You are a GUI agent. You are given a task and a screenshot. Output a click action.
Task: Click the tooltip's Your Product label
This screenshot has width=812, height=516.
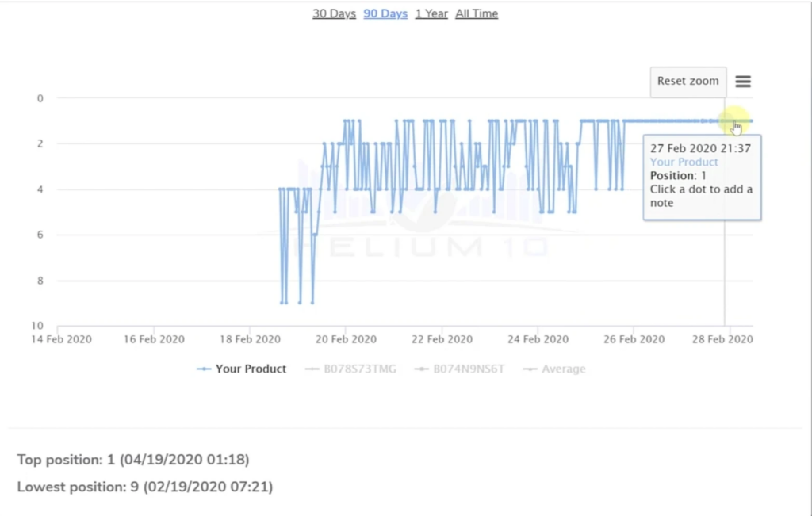(684, 162)
